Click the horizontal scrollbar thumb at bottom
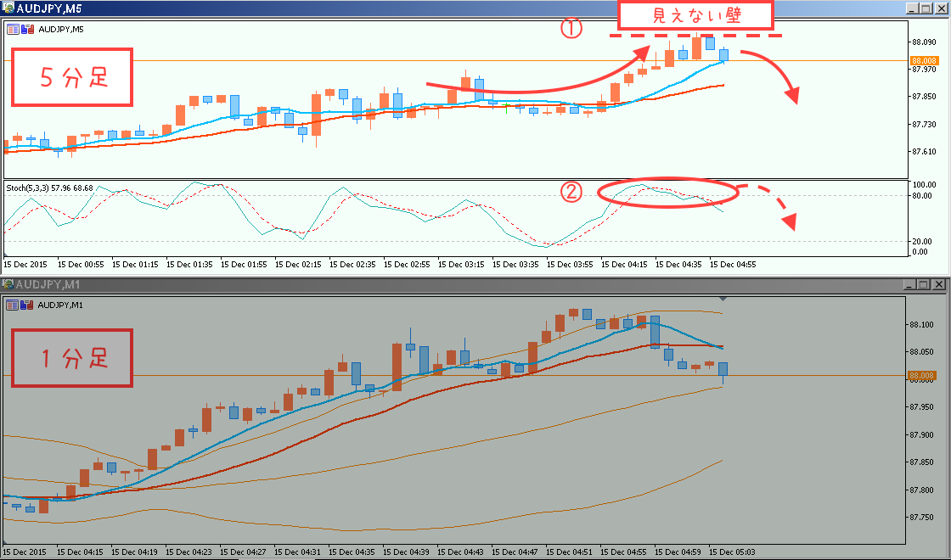 (x=274, y=557)
